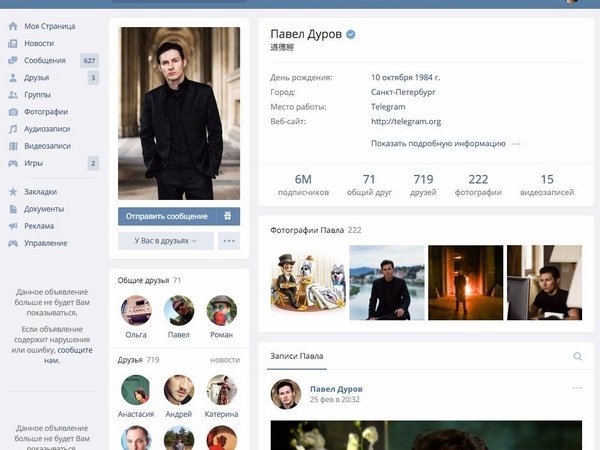
Task: Select the Записи Павла tab
Action: (x=297, y=356)
